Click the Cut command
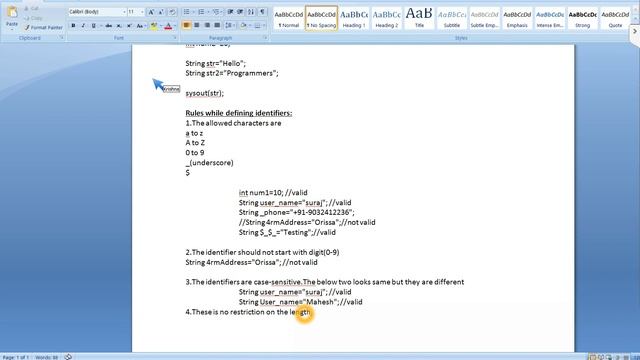This screenshot has width=640, height=360. [x=32, y=8]
